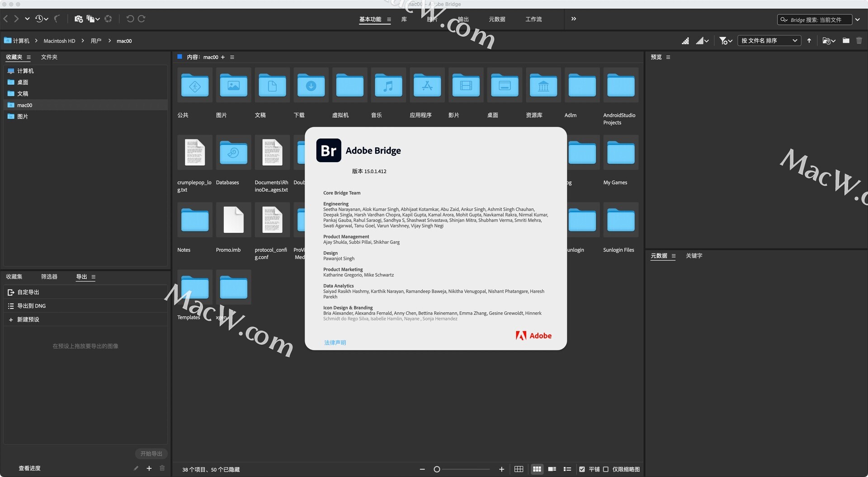868x477 pixels.
Task: Add new content tab with plus
Action: coord(222,57)
